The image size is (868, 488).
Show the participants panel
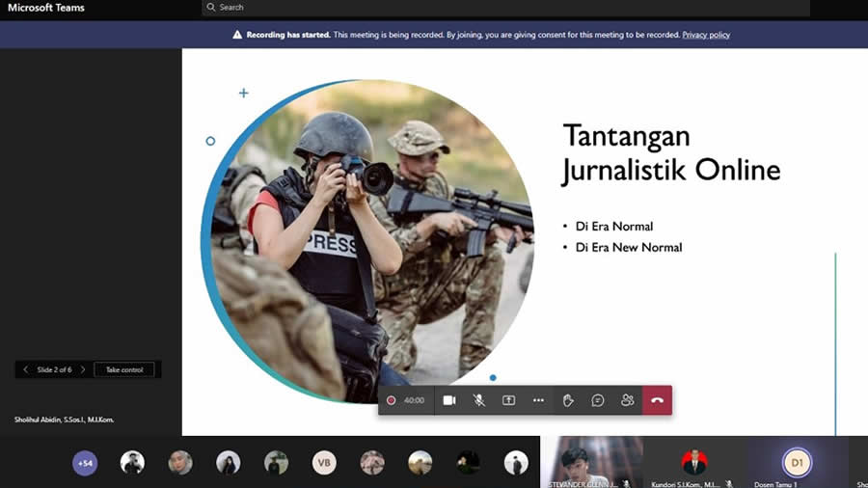coord(628,400)
